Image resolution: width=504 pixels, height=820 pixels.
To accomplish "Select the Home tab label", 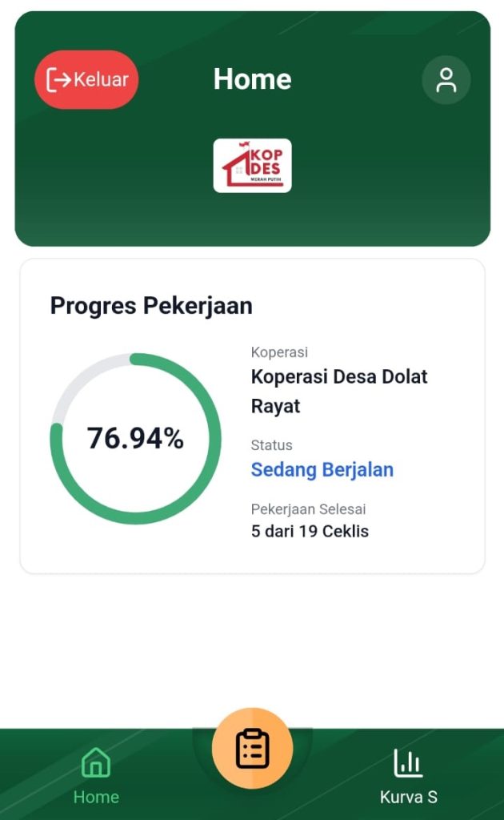I will pyautogui.click(x=96, y=797).
